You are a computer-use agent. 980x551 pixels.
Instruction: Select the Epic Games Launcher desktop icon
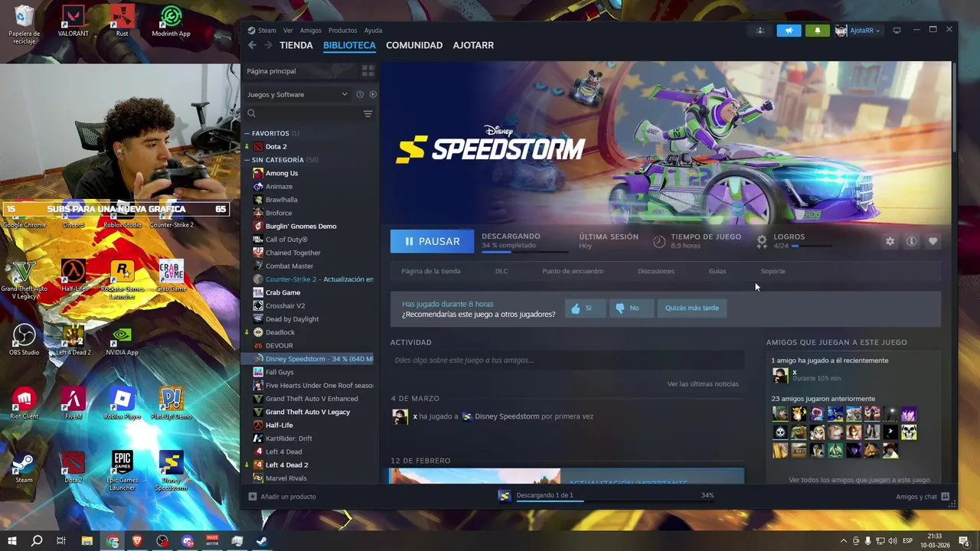pos(122,471)
